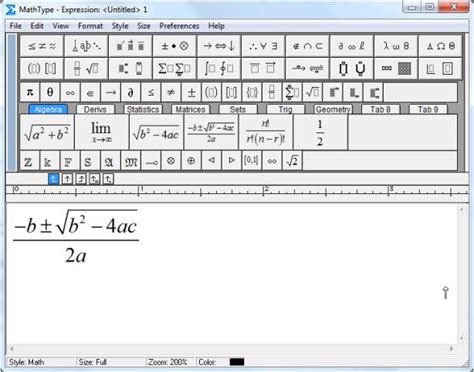Select the fourth tab-stop alignment button

click(94, 179)
